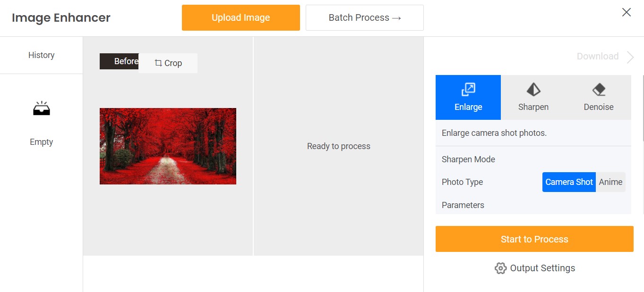Image resolution: width=644 pixels, height=292 pixels.
Task: Switch to the Denoise tab
Action: [598, 97]
